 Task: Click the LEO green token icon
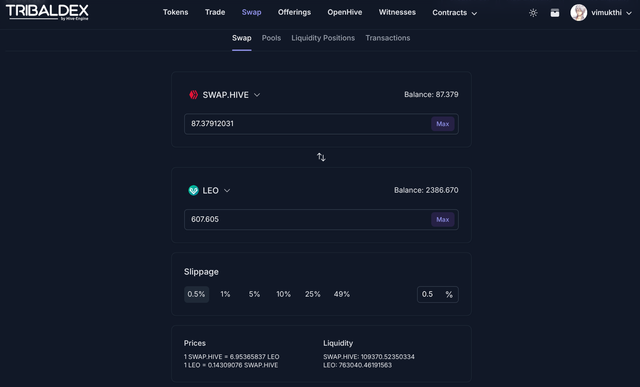click(x=193, y=190)
